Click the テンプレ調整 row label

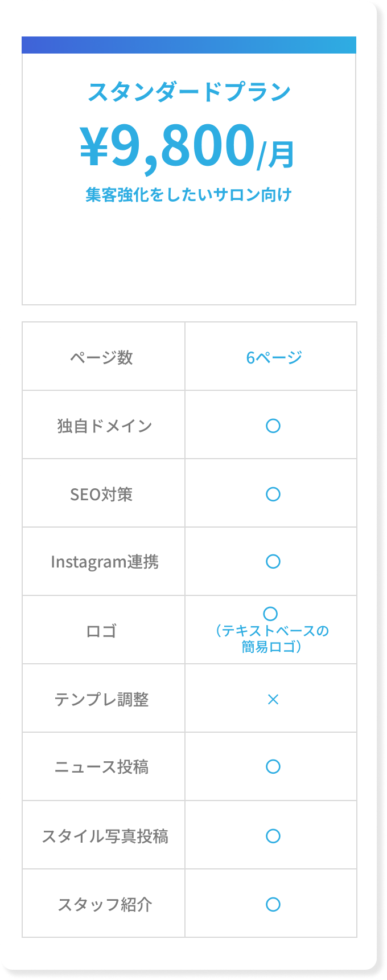coord(101,699)
